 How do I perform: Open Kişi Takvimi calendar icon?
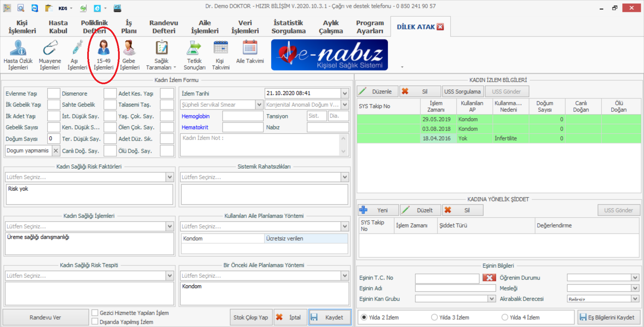221,48
